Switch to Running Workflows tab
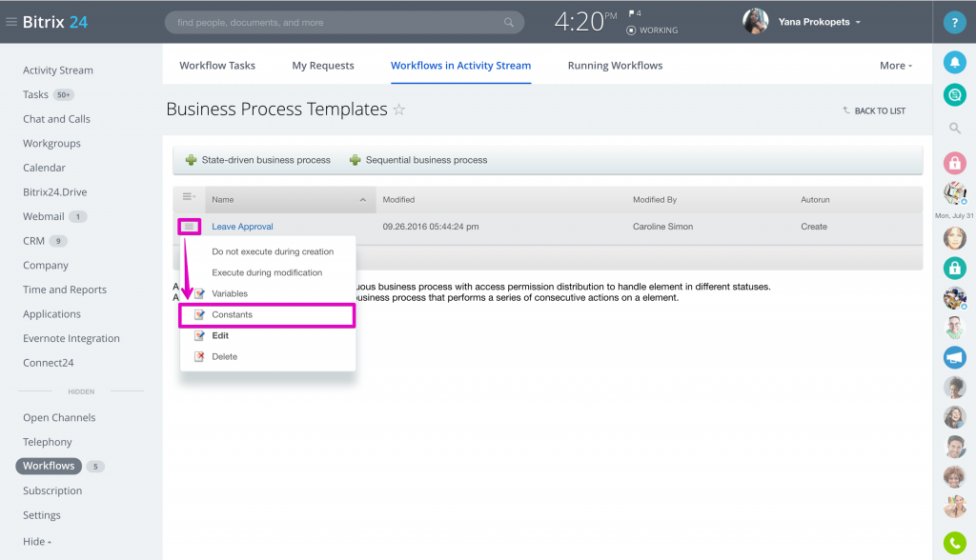The image size is (976, 560). [x=615, y=66]
